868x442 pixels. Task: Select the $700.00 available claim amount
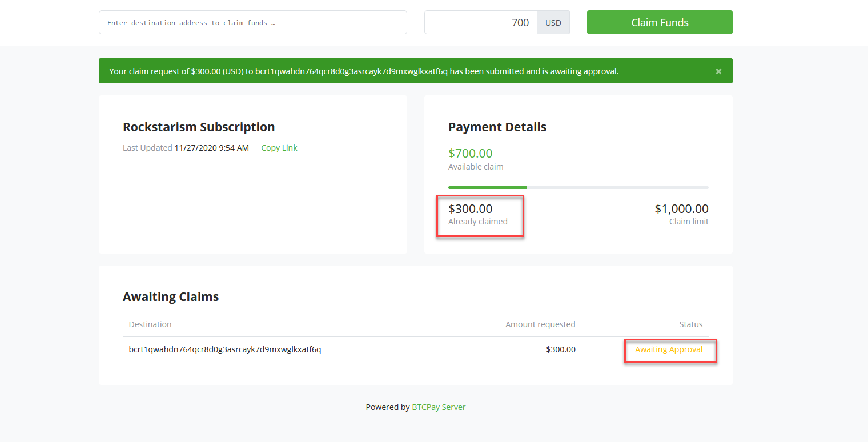(470, 153)
